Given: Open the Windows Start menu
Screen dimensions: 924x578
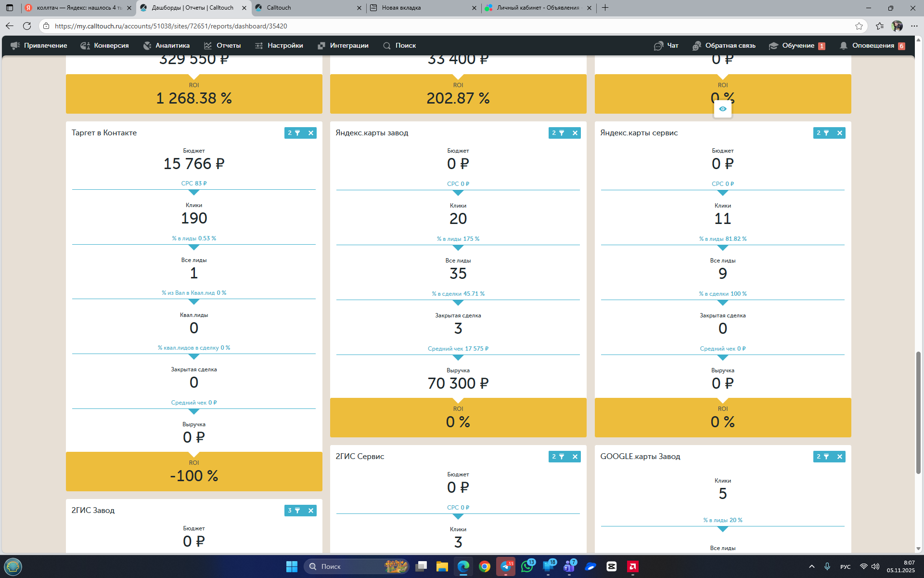Looking at the screenshot, I should [292, 566].
